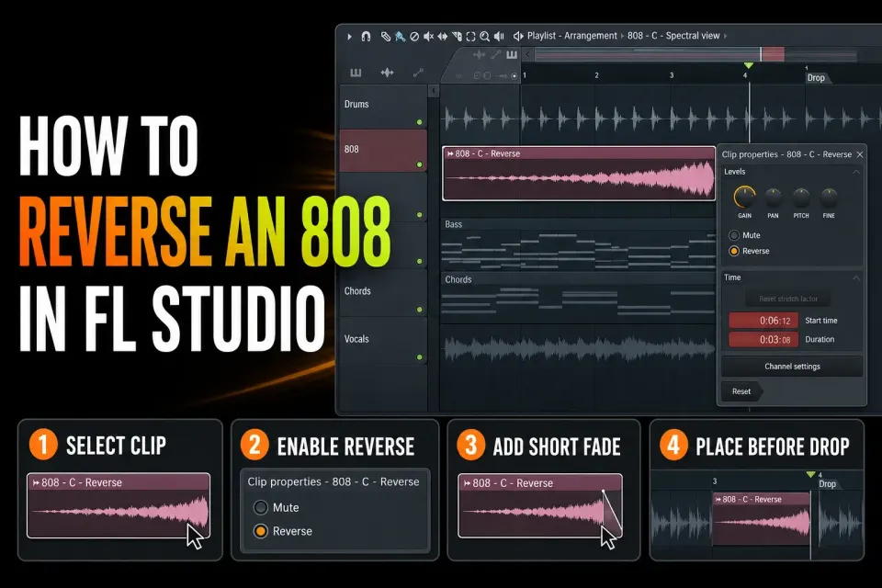
Task: Click Reset stretch factor button
Action: click(x=788, y=299)
